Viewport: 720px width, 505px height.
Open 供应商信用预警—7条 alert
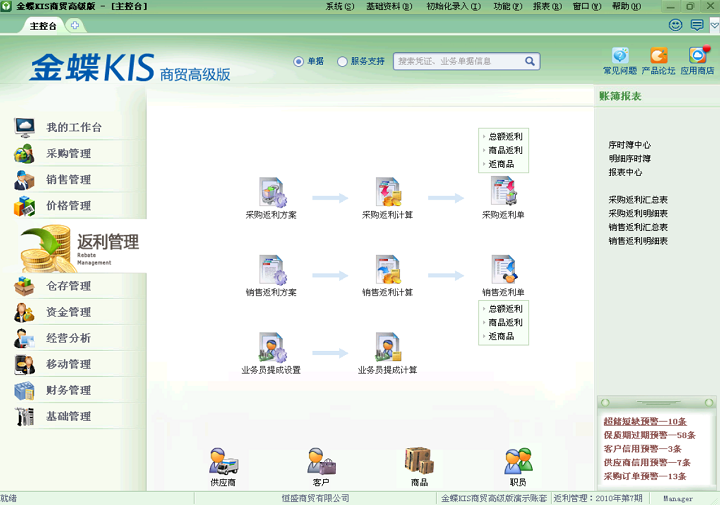click(x=647, y=463)
